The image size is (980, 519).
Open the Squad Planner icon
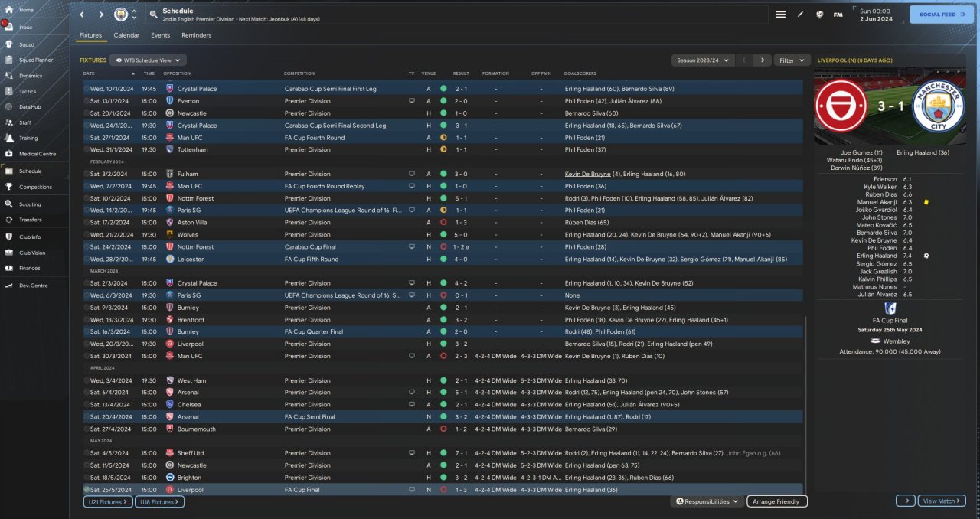(x=8, y=60)
